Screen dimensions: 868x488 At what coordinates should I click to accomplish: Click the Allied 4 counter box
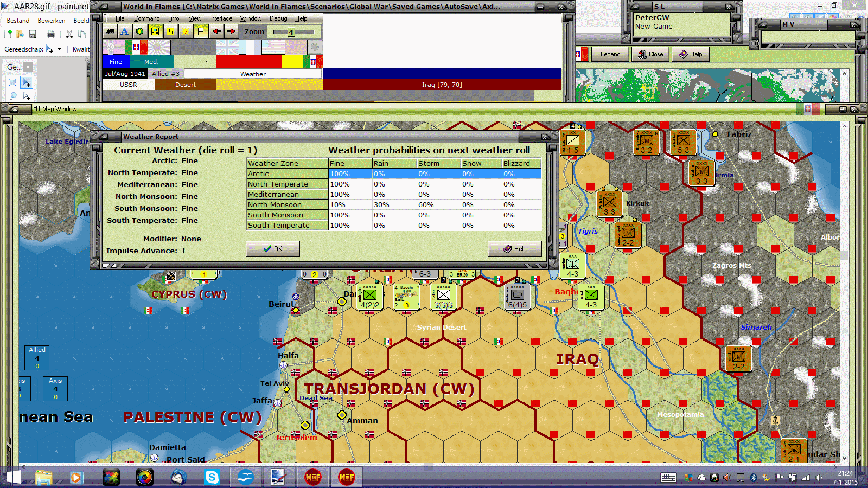point(37,358)
